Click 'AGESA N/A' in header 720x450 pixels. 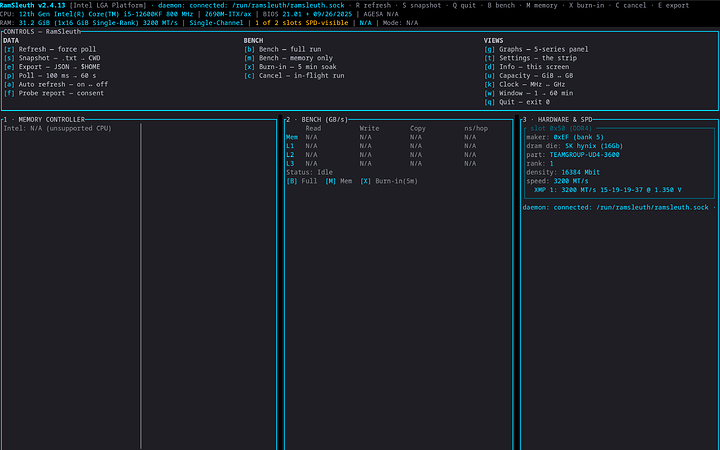pos(381,14)
